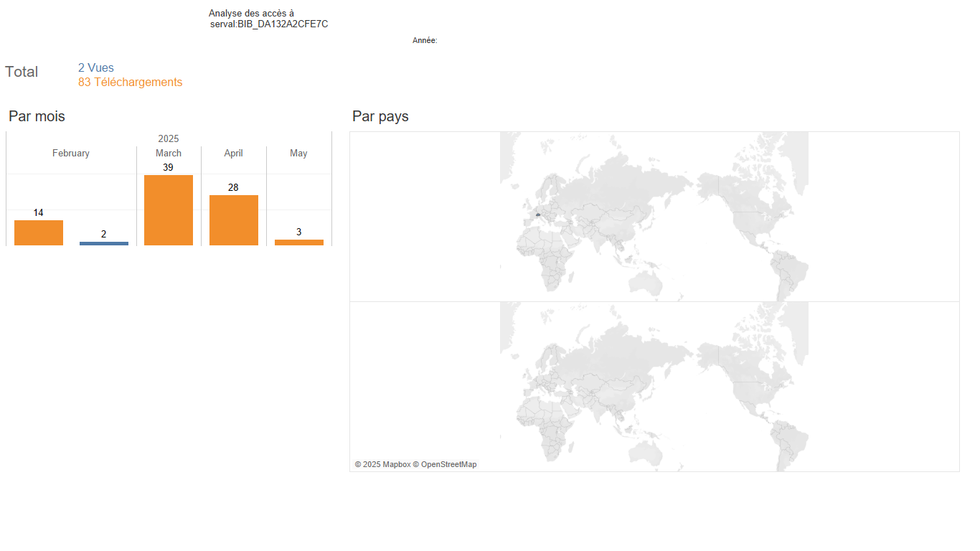Click the highlighted country on upper map
Screen dimensions: 980x551
click(x=537, y=215)
